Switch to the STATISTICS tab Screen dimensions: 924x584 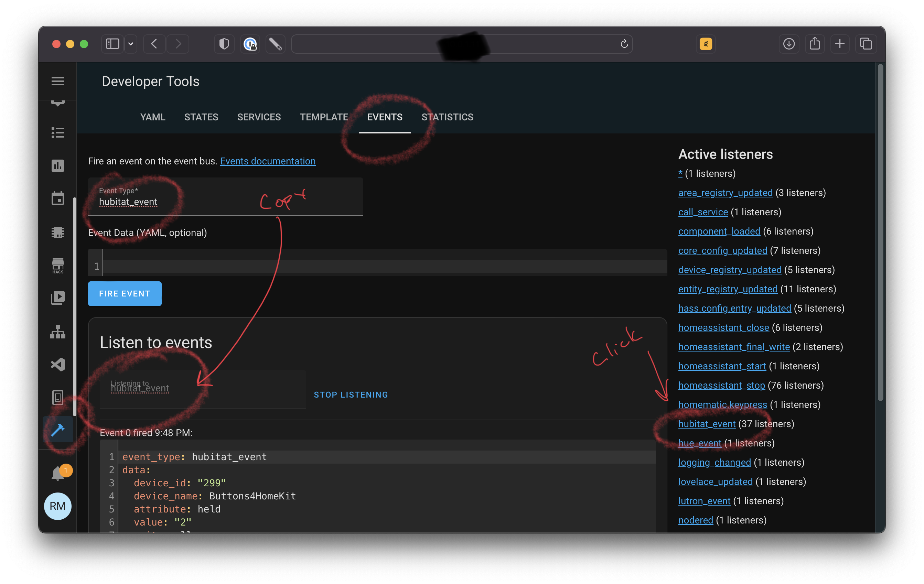[x=448, y=117]
